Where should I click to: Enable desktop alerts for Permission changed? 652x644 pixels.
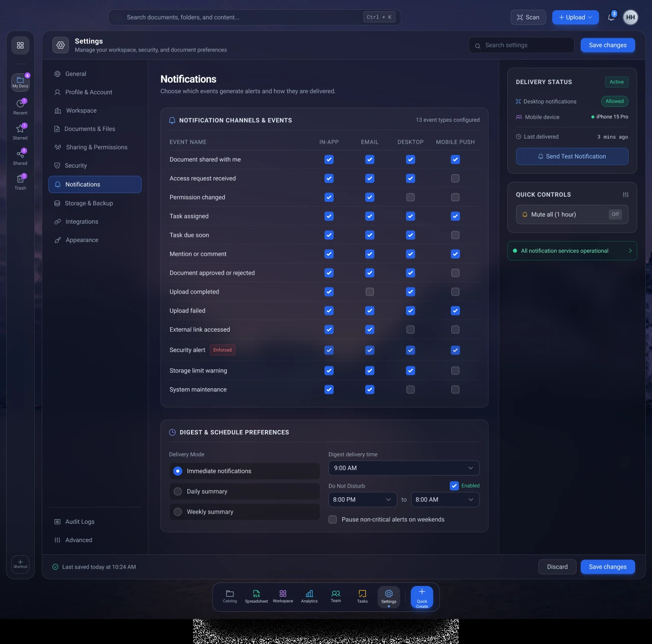411,197
